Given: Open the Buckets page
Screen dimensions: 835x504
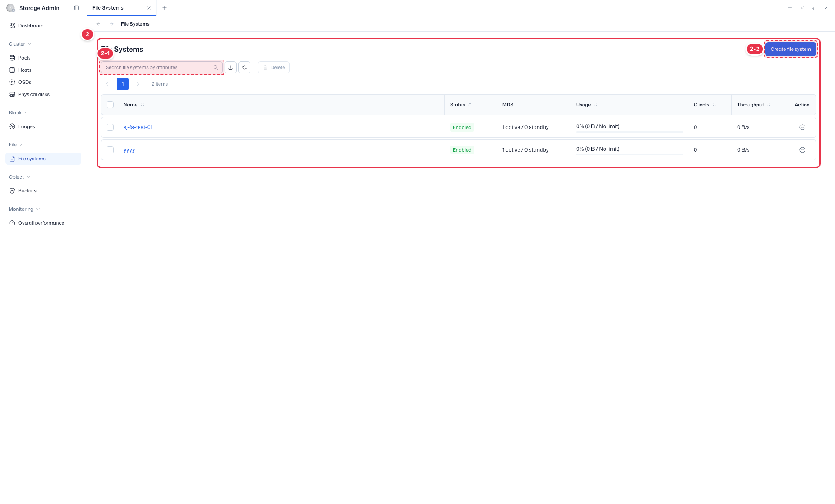Looking at the screenshot, I should (x=43, y=191).
